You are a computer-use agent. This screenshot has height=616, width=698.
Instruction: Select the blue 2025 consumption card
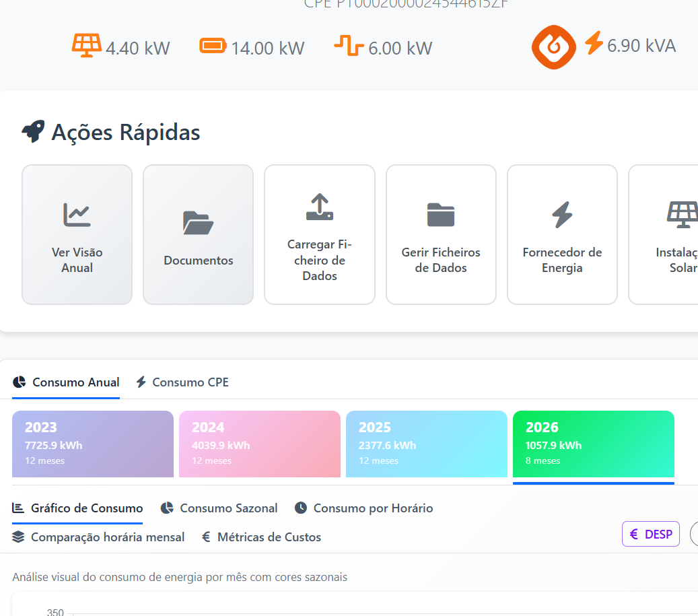click(427, 444)
